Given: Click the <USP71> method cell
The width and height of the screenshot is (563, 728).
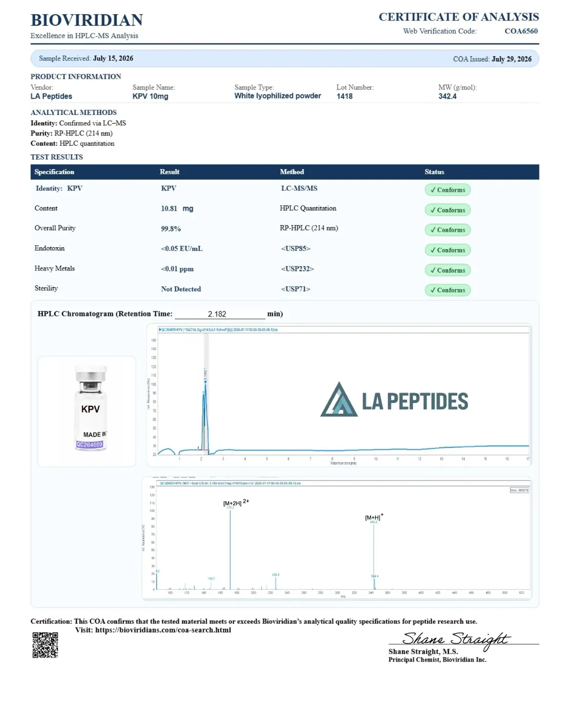Looking at the screenshot, I should 296,289.
